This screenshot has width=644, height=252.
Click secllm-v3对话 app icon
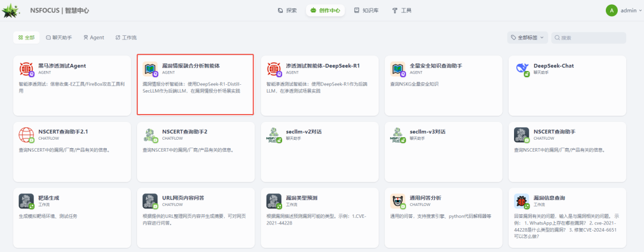tap(398, 135)
